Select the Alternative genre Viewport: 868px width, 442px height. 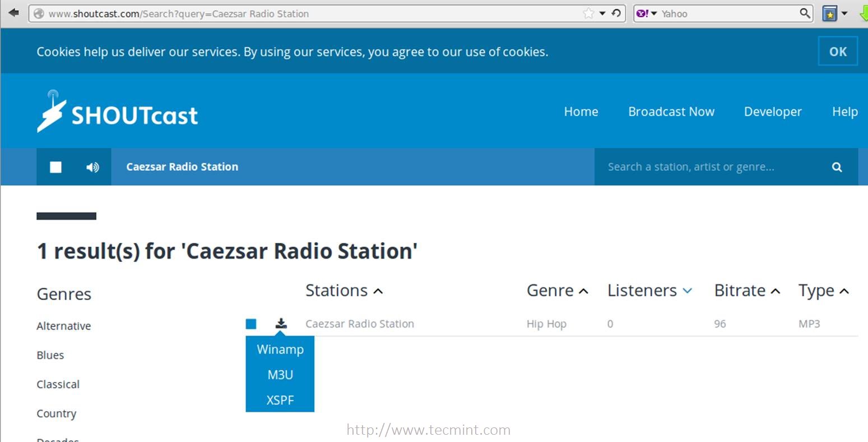[x=64, y=326]
